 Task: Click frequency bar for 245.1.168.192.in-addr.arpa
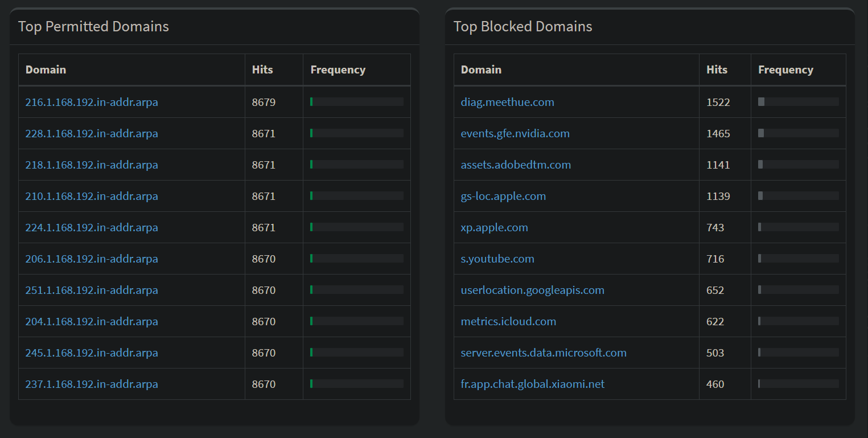[x=357, y=352]
